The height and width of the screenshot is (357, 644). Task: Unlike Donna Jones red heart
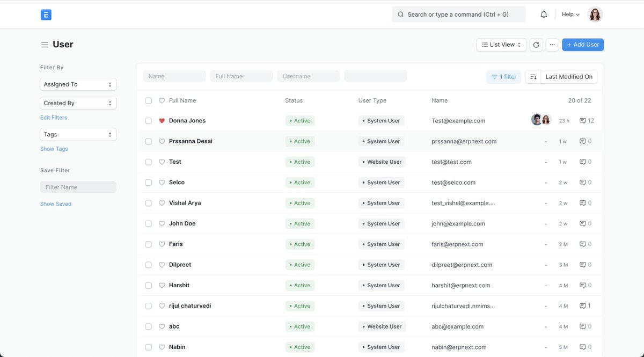(x=162, y=121)
